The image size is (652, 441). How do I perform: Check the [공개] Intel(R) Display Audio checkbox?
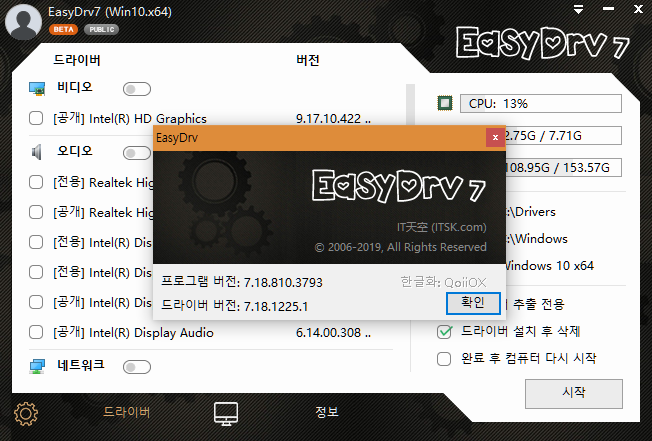[x=36, y=332]
